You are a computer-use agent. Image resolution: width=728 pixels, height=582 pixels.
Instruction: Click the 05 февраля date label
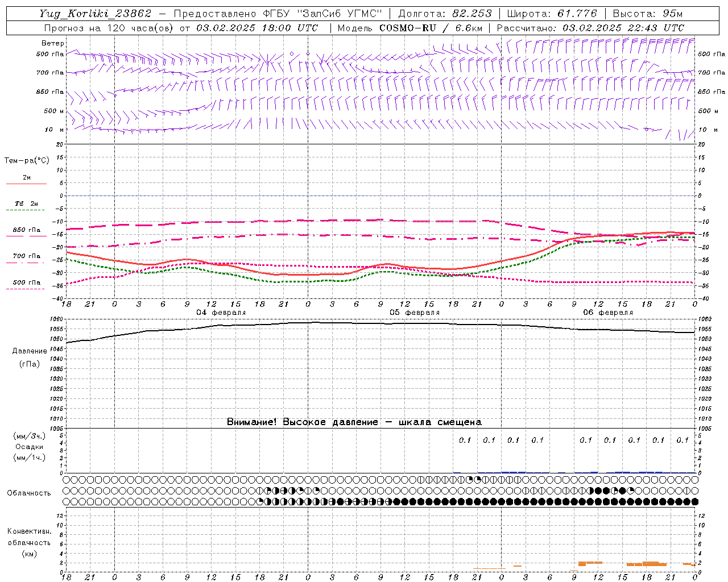[414, 313]
